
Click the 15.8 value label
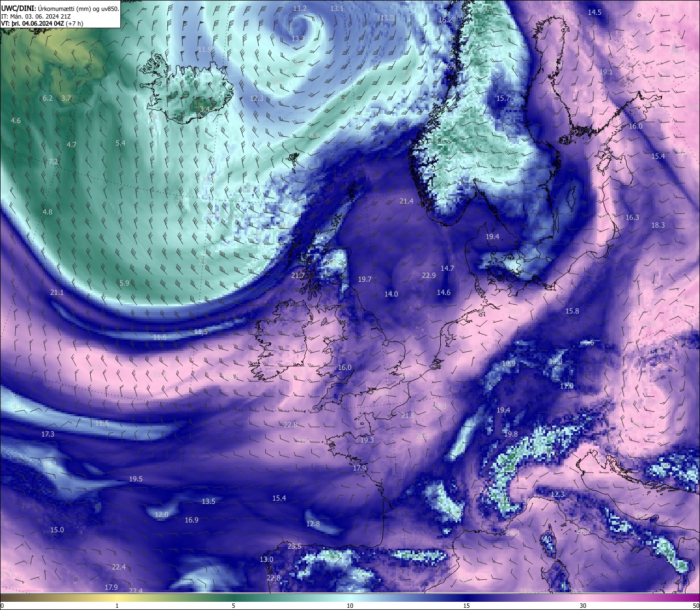pyautogui.click(x=572, y=311)
